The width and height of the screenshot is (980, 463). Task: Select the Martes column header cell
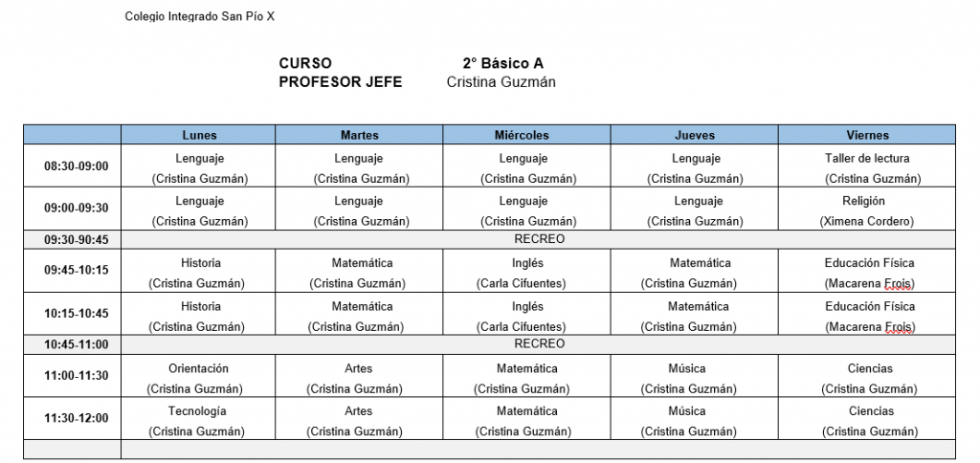pos(360,135)
